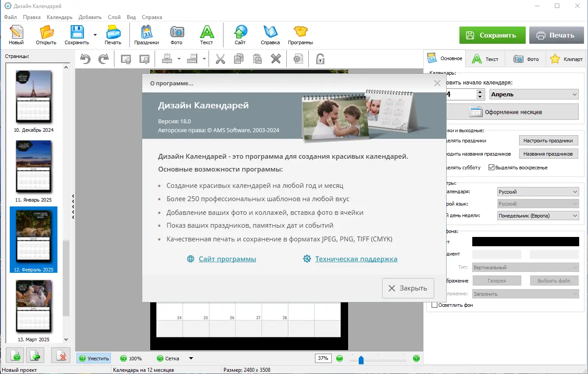
Task: Bring the layer forward with the up-arrow icon
Action: (x=126, y=58)
